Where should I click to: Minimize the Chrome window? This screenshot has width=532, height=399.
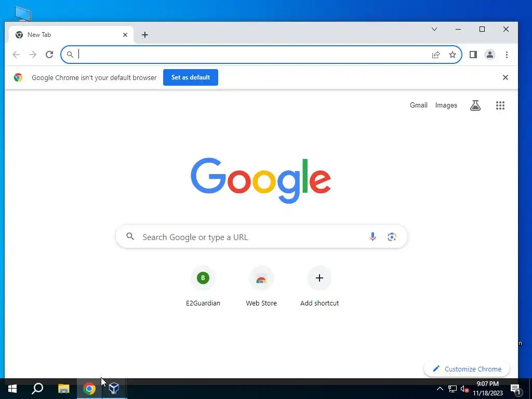(458, 29)
